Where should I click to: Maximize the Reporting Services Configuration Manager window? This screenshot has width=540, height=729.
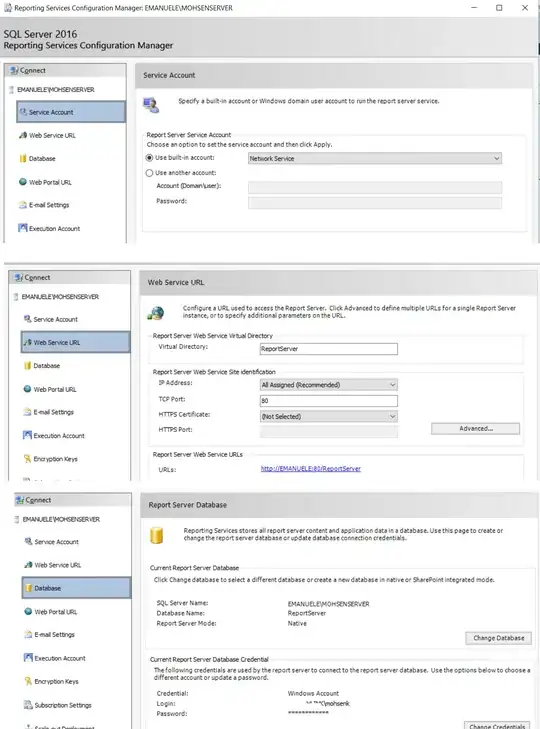point(499,8)
